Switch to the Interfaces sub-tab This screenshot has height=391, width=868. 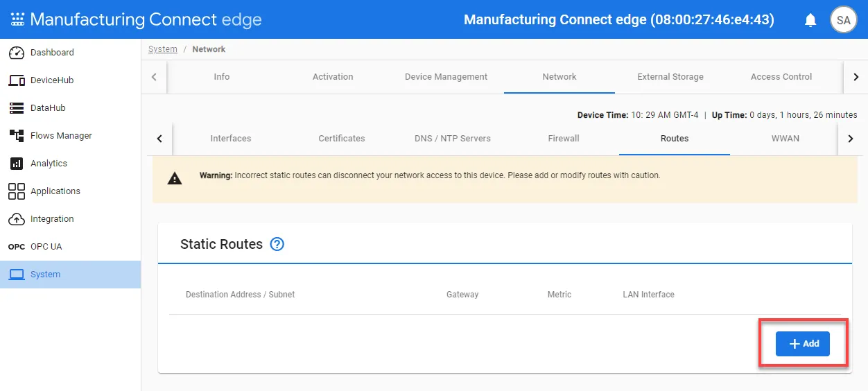tap(231, 139)
